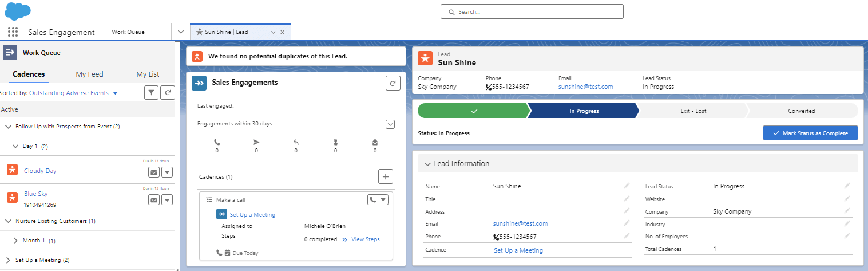Image resolution: width=868 pixels, height=271 pixels.
Task: Open Set Up a Meeting cadence link in card
Action: (x=252, y=215)
